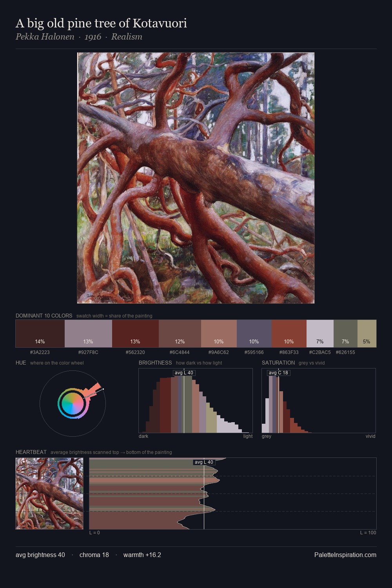Click the hex code '#595166'
The image size is (392, 588).
tap(254, 352)
